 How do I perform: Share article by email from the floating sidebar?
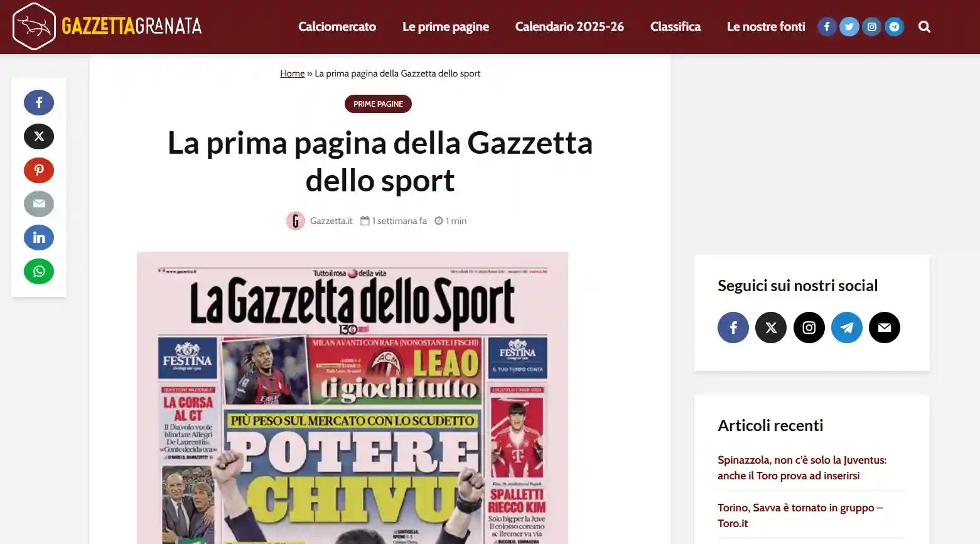click(39, 204)
